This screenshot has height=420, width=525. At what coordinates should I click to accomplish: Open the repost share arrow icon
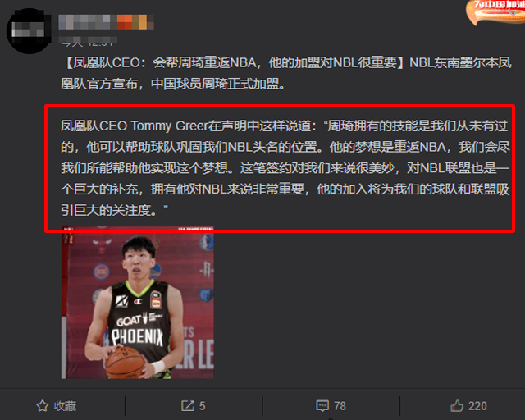coord(188,405)
